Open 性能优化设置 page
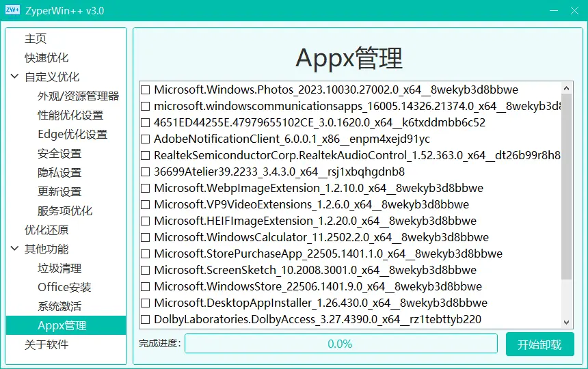Viewport: 588px width, 369px height. 70,115
